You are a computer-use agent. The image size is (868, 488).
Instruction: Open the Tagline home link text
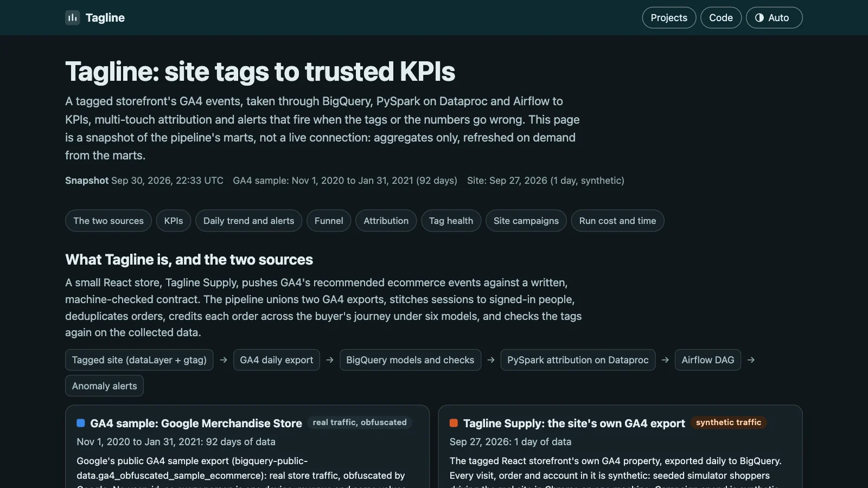105,18
